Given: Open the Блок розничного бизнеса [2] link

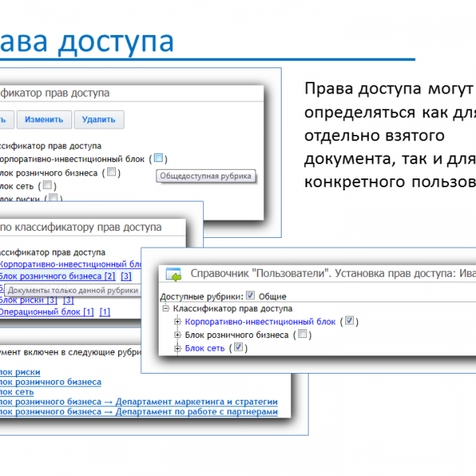Looking at the screenshot, I should (x=57, y=276).
